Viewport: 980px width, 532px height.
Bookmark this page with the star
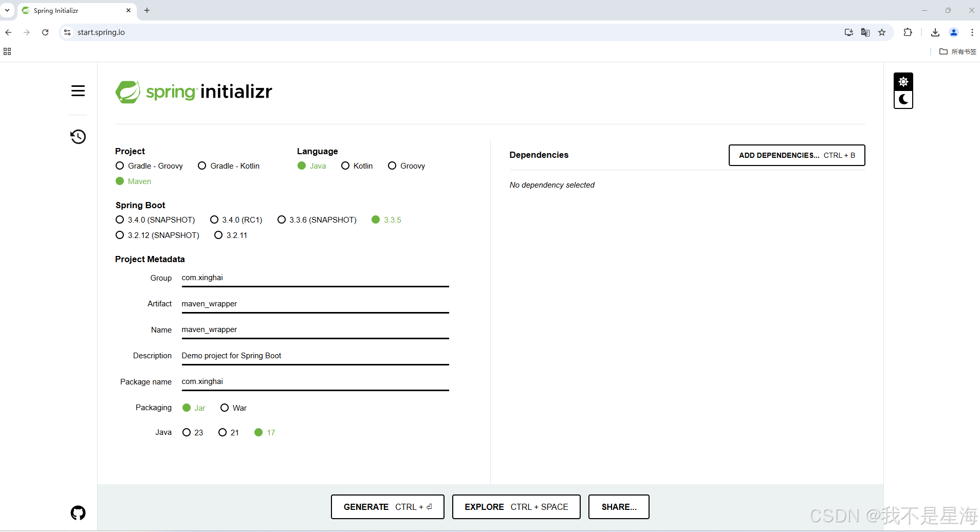pos(882,32)
